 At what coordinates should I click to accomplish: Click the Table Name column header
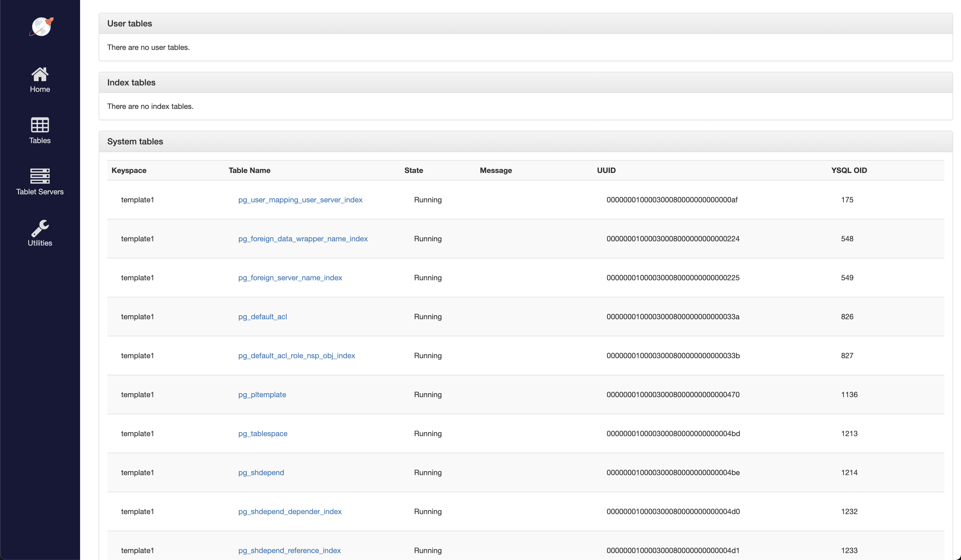click(x=249, y=170)
